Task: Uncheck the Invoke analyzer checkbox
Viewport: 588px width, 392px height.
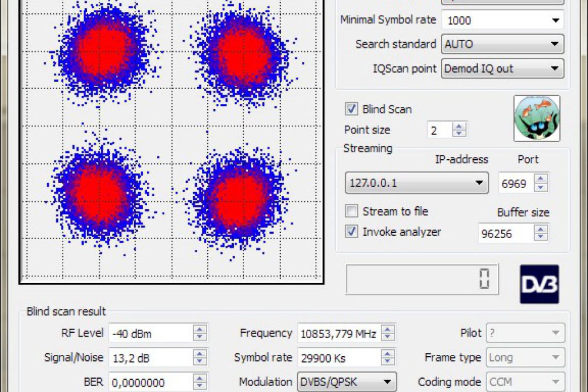Action: pyautogui.click(x=351, y=232)
